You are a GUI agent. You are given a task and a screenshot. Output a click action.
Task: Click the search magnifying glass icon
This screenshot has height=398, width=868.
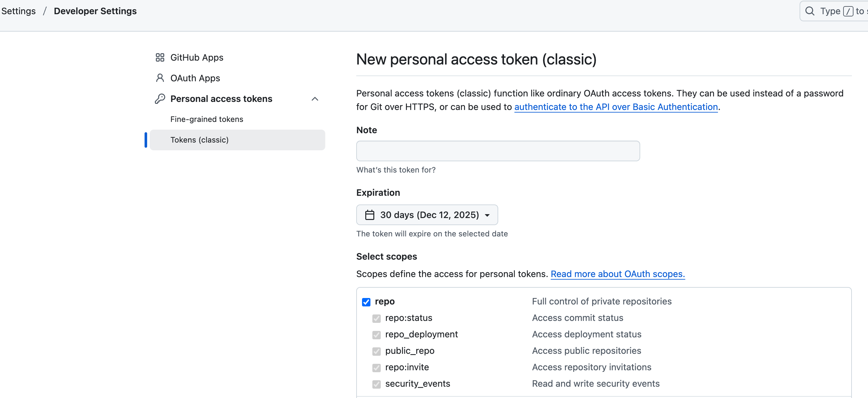tap(810, 11)
